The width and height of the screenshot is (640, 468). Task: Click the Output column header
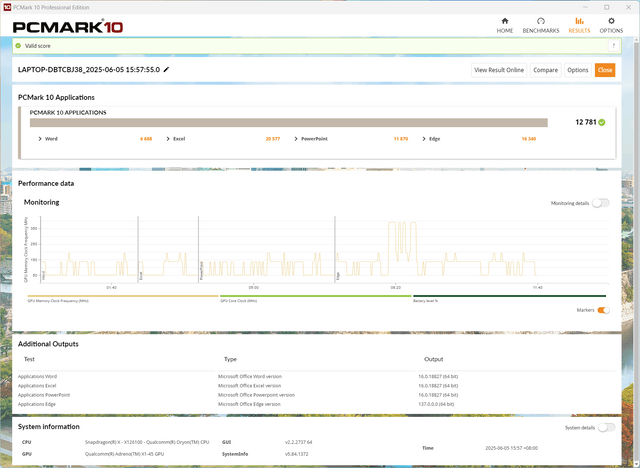click(x=433, y=359)
